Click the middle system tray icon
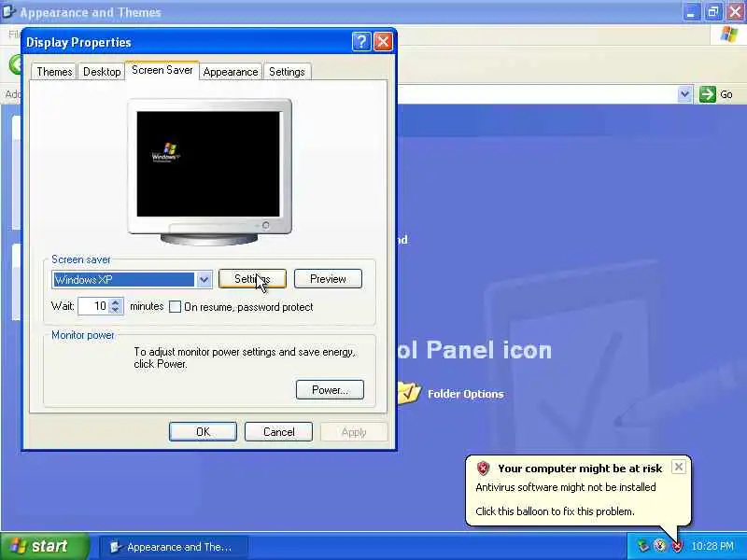747x560 pixels. [x=660, y=546]
